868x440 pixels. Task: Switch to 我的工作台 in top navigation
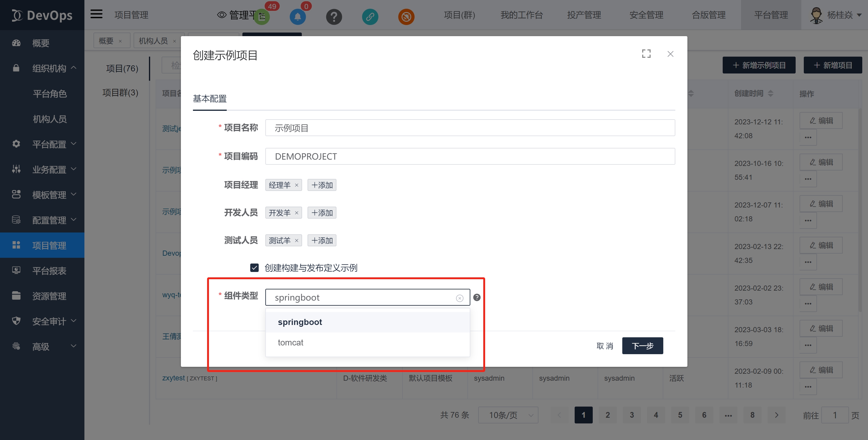point(521,15)
